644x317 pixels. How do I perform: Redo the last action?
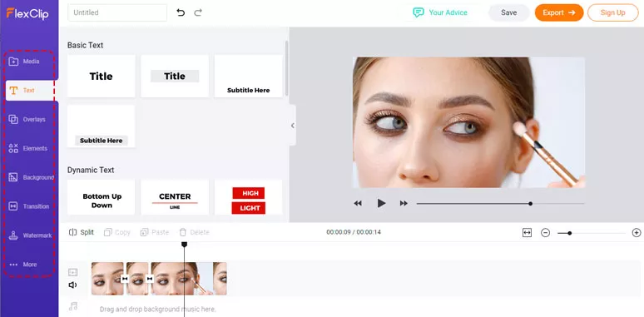[x=198, y=12]
